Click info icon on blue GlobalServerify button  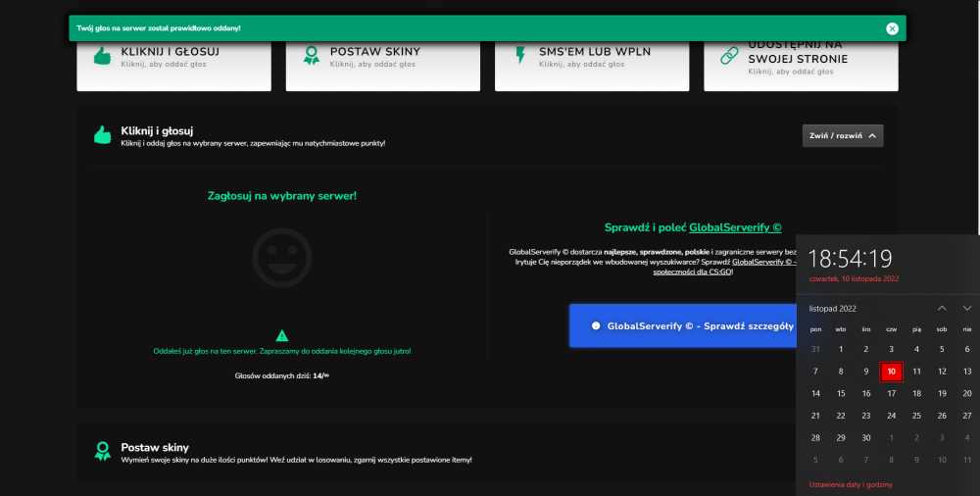click(596, 325)
